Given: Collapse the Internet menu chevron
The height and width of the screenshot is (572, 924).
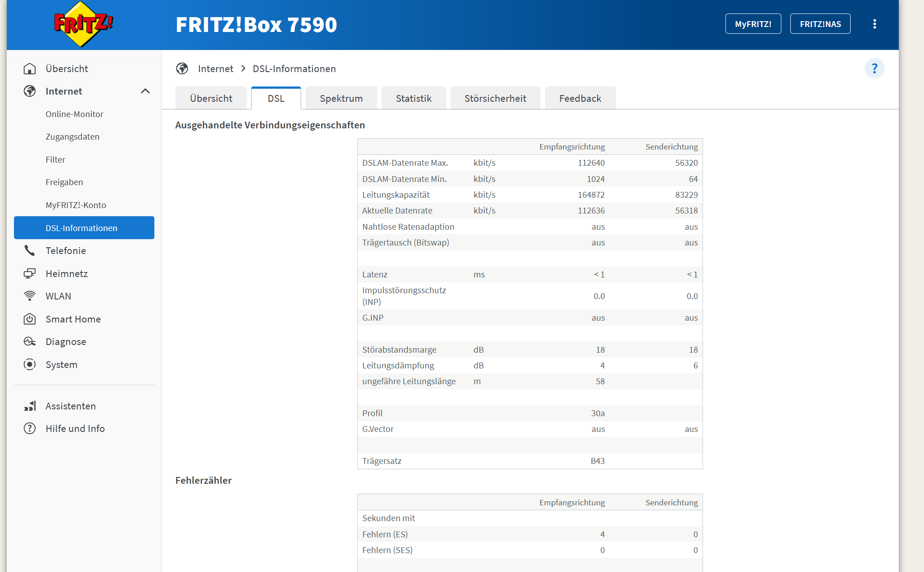Looking at the screenshot, I should (145, 91).
